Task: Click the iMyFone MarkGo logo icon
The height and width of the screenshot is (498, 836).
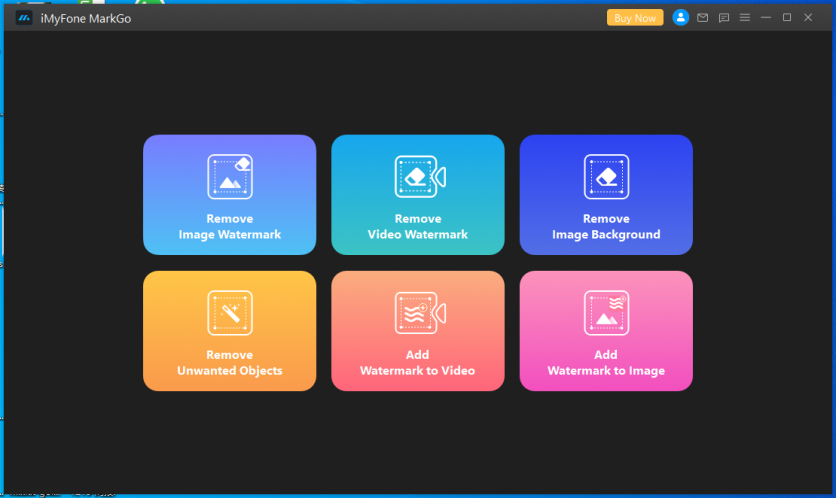Action: (24, 18)
